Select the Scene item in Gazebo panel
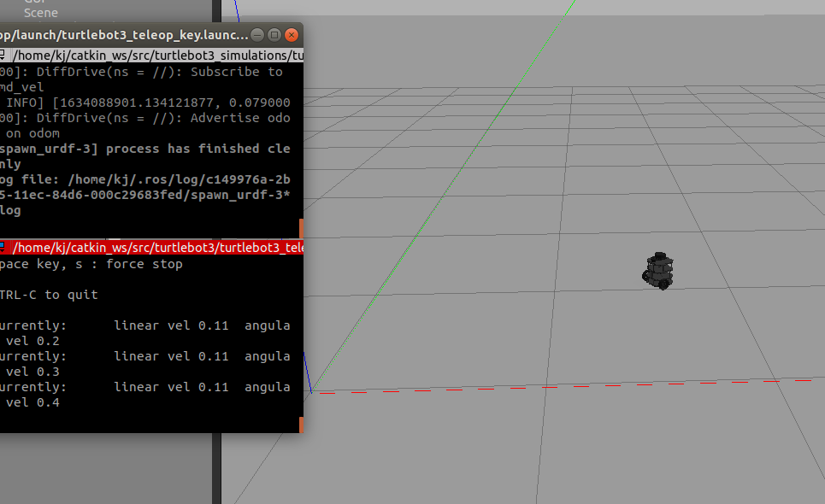825x504 pixels. [x=40, y=13]
